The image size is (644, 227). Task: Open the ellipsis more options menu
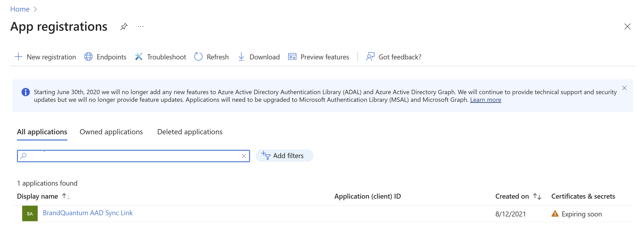pyautogui.click(x=140, y=26)
